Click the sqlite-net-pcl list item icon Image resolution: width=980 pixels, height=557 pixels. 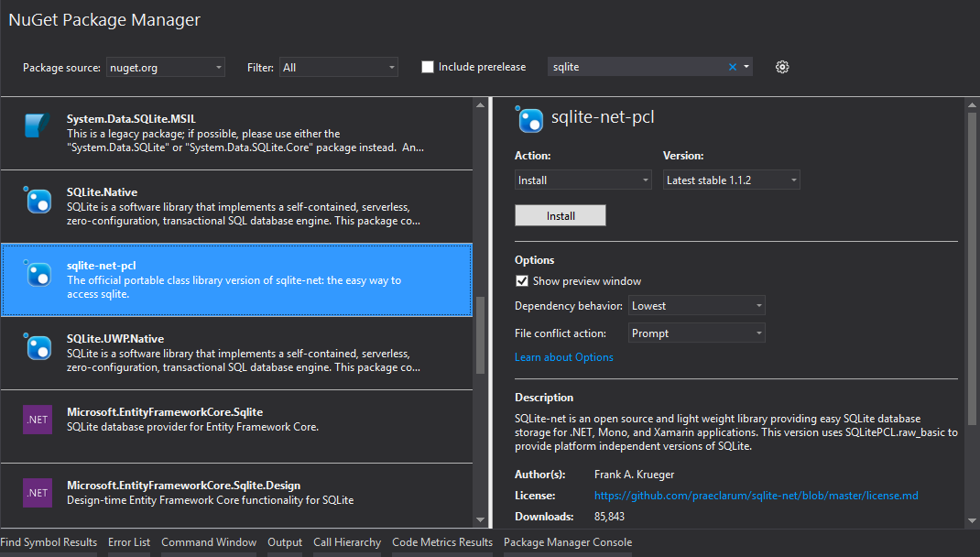pyautogui.click(x=38, y=274)
